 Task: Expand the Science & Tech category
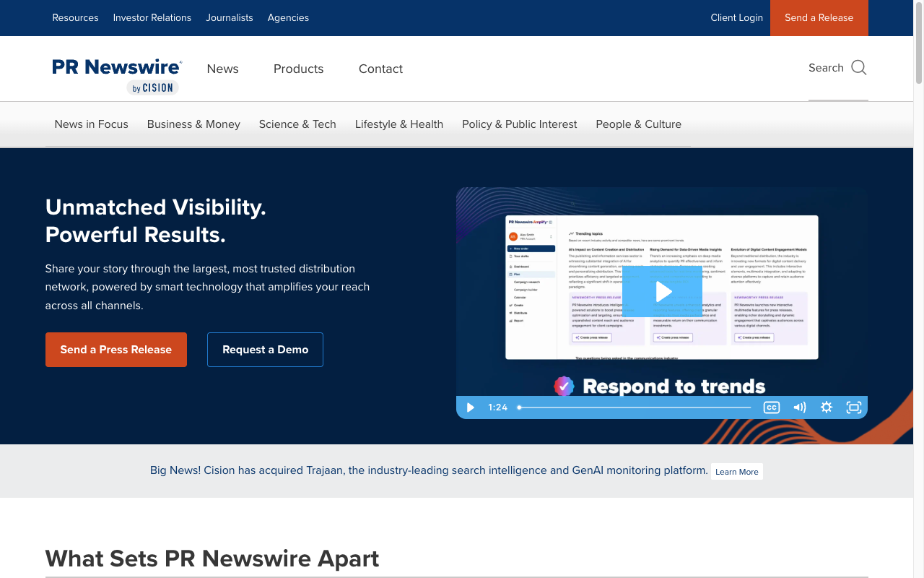(297, 124)
